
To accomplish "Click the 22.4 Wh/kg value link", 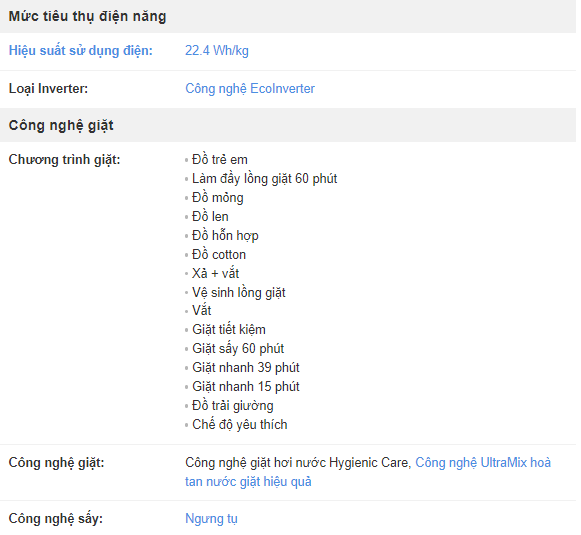I will [x=217, y=50].
